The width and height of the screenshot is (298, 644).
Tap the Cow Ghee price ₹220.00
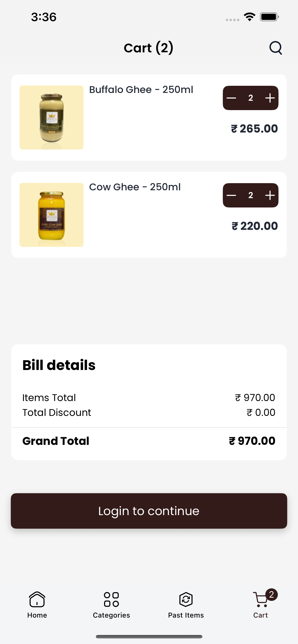254,226
